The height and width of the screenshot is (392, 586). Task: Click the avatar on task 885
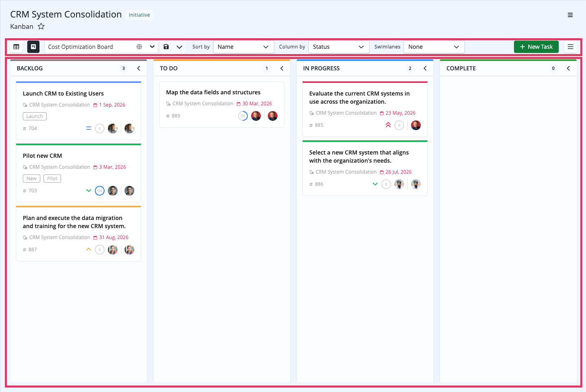(416, 125)
